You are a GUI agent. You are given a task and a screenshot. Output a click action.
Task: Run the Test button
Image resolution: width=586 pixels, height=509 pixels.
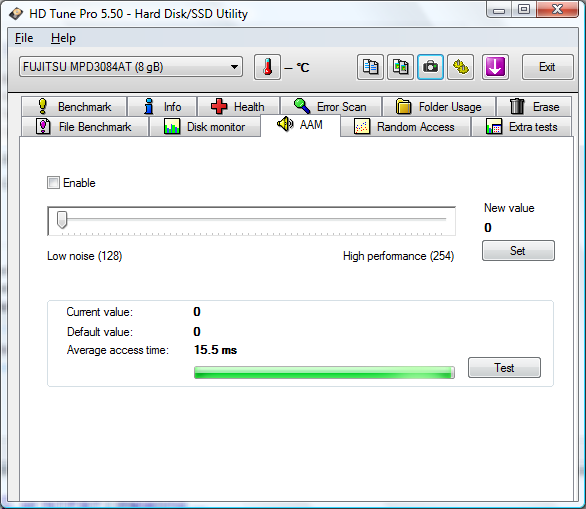click(x=504, y=367)
